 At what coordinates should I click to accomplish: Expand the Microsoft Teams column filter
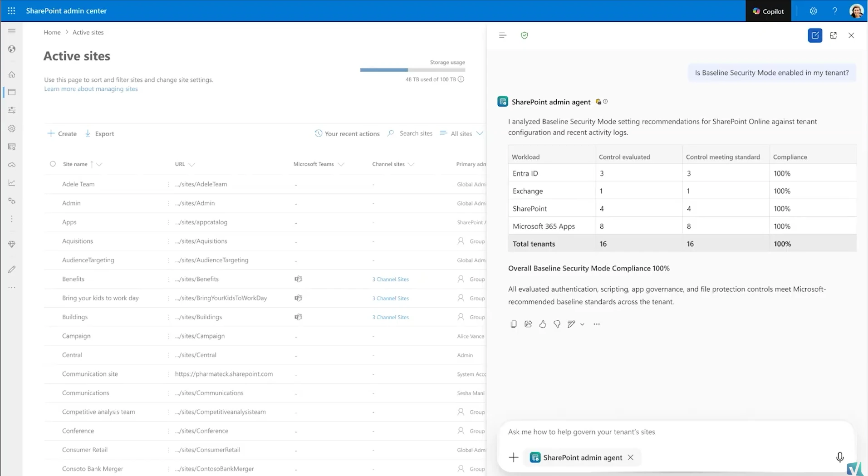coord(341,164)
